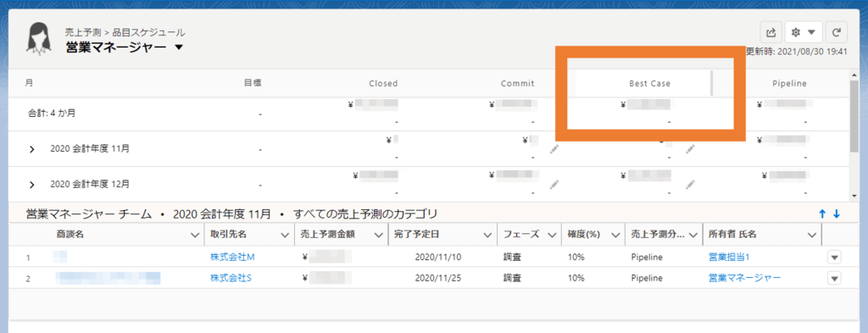This screenshot has height=333, width=868.
Task: Open the 売上予測分 column dropdown
Action: (x=693, y=235)
